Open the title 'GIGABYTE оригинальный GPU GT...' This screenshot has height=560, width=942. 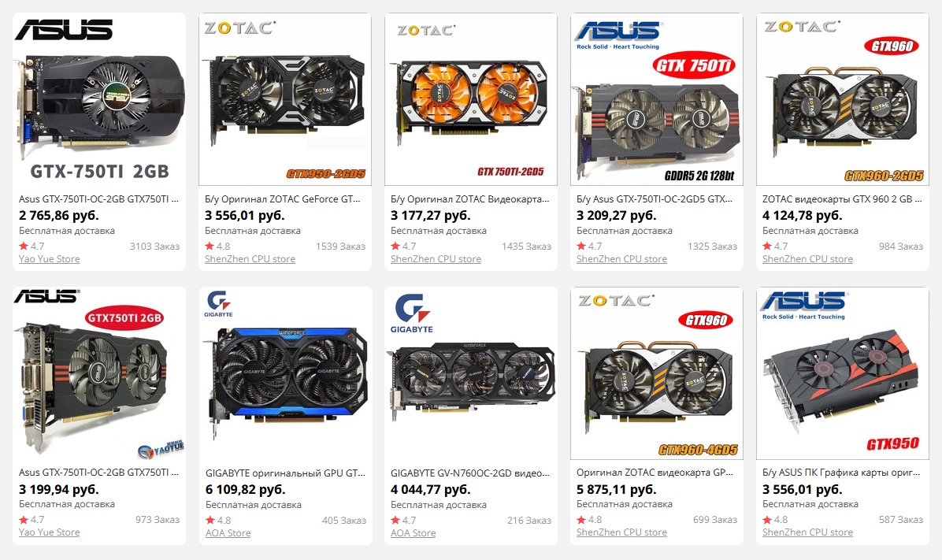[x=285, y=473]
